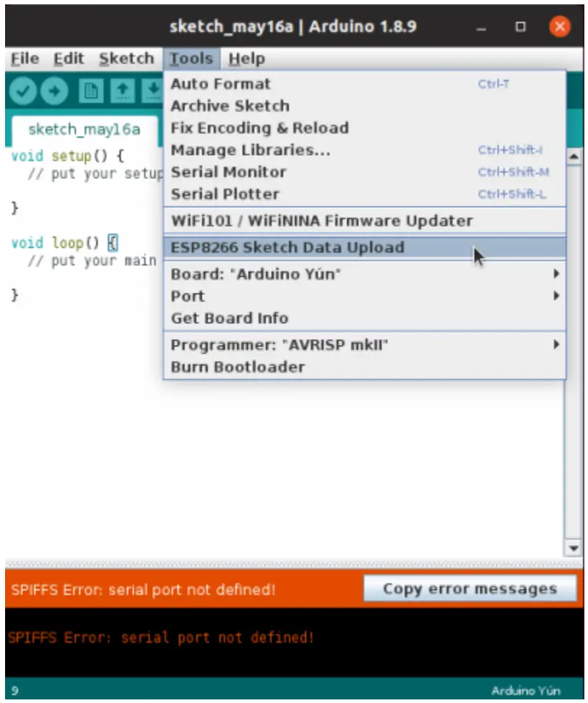588x703 pixels.
Task: Click the editor scrollbar up arrow
Action: click(x=574, y=157)
